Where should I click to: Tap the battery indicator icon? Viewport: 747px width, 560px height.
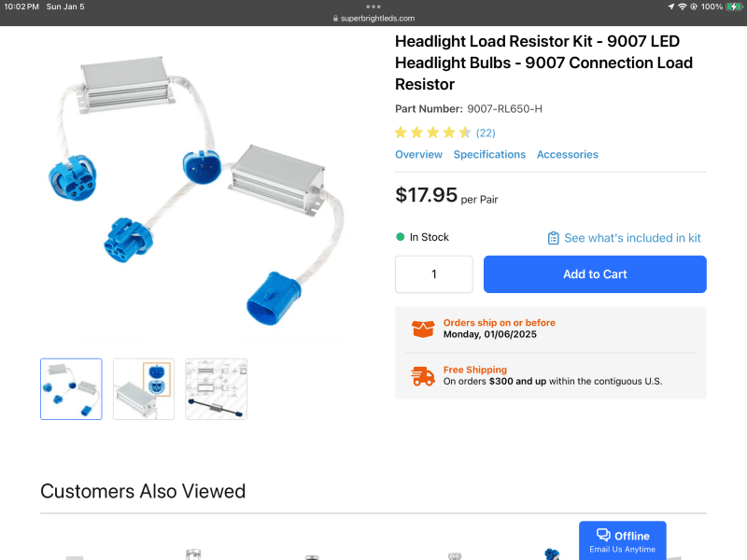coord(733,7)
